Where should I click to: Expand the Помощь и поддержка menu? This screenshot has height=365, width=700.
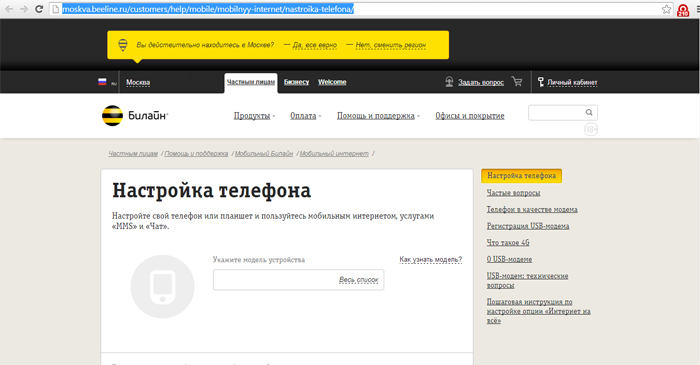click(x=376, y=116)
